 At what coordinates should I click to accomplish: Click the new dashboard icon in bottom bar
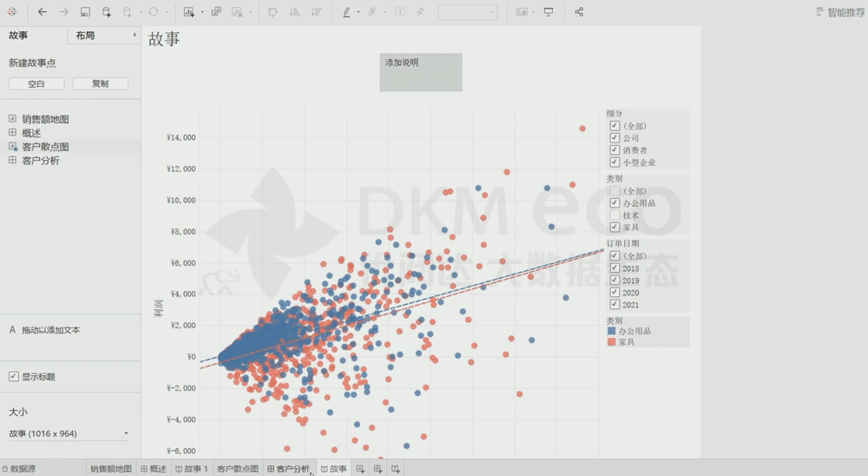[378, 469]
